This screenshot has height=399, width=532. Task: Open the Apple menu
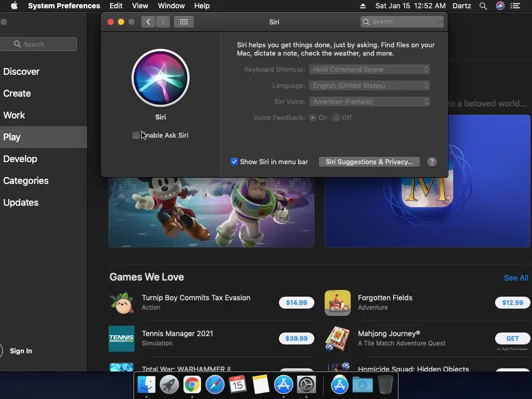(14, 6)
